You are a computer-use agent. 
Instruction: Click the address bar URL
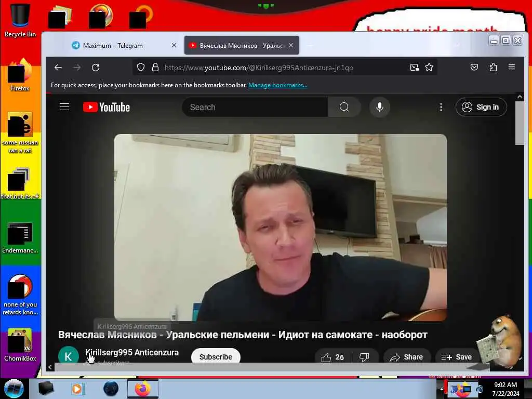[x=259, y=68]
